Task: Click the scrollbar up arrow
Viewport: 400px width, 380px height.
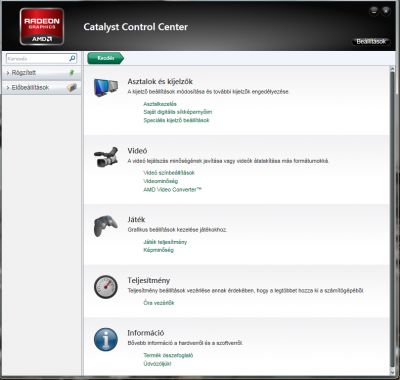Action: [392, 69]
